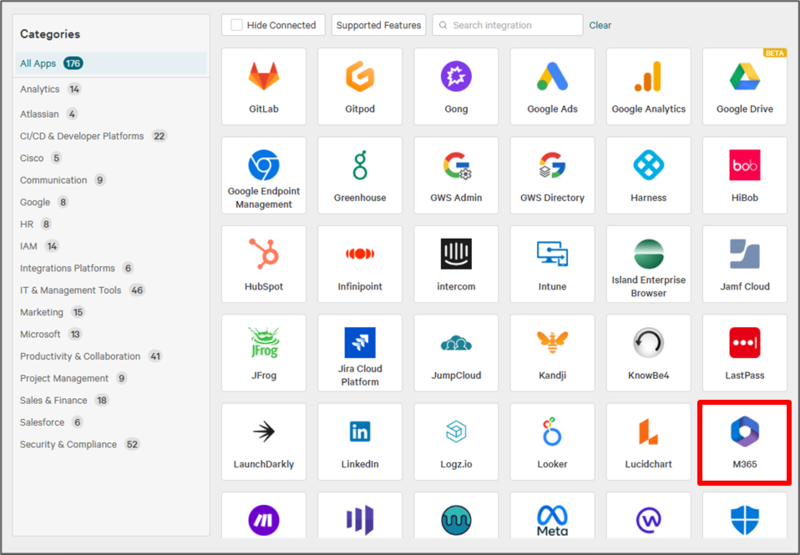Select the All Apps category
The width and height of the screenshot is (800, 555).
click(111, 63)
